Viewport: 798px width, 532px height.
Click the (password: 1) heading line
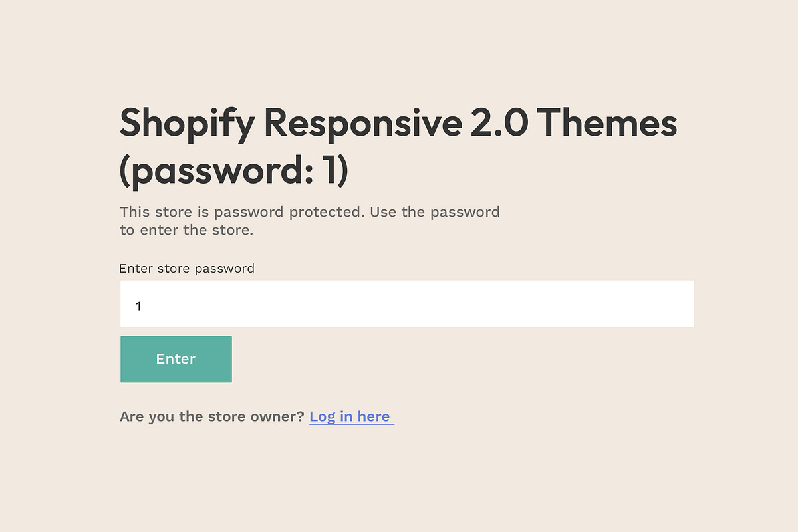(x=234, y=171)
